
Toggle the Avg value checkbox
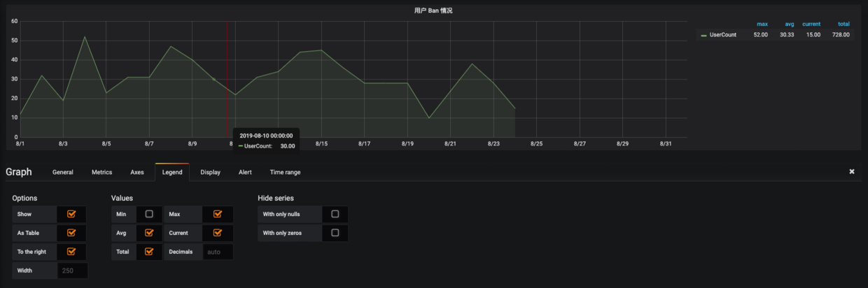[x=149, y=233]
